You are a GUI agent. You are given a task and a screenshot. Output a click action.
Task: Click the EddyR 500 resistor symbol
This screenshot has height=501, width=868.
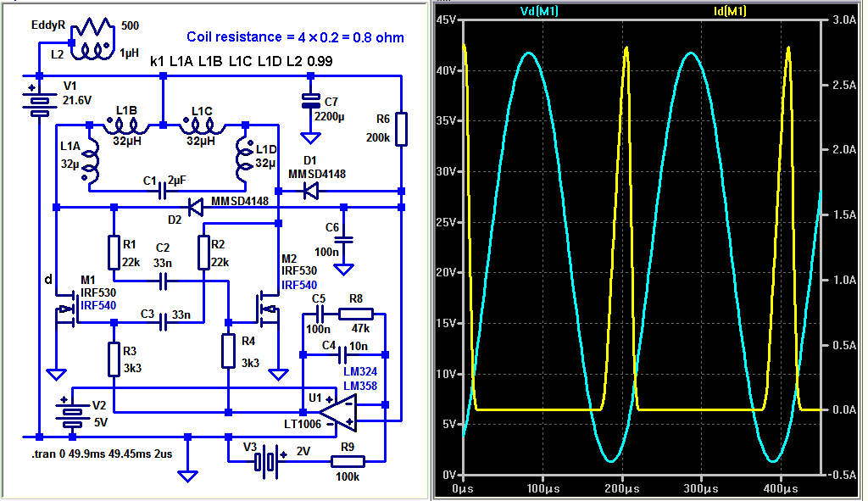coord(93,27)
